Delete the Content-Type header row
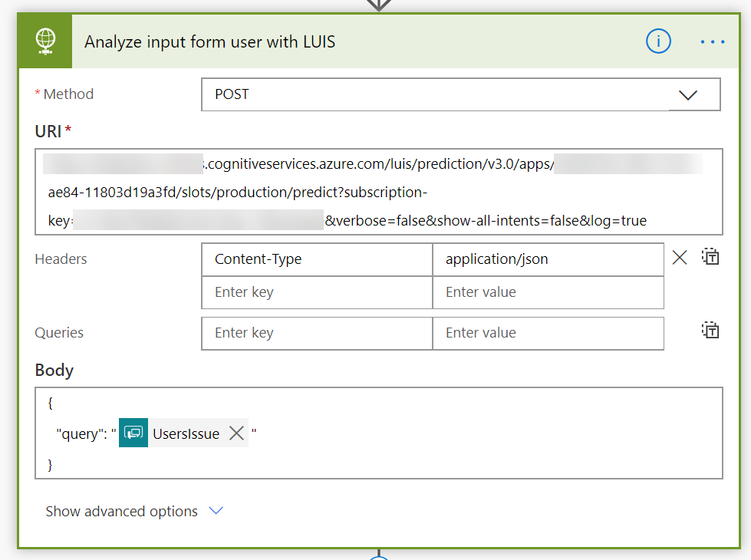 (x=679, y=258)
